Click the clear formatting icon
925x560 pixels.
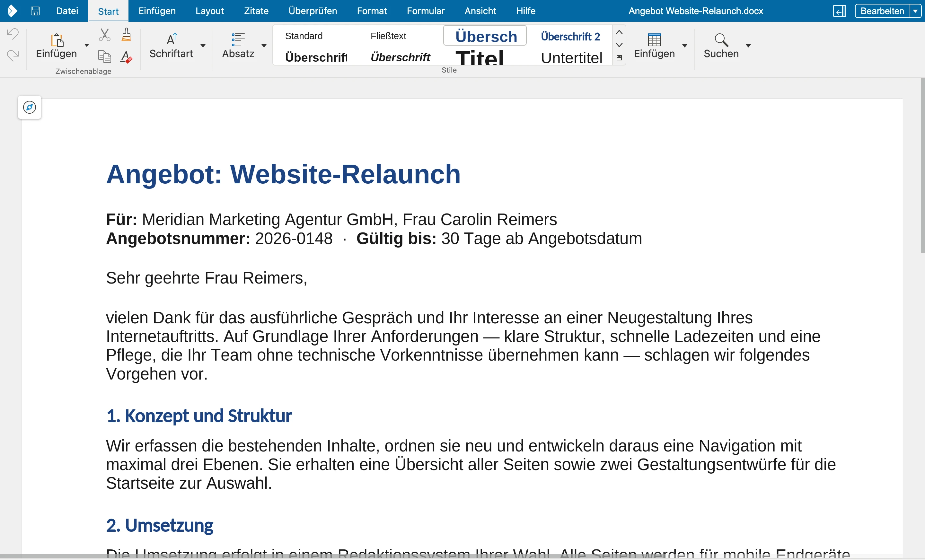pyautogui.click(x=127, y=57)
